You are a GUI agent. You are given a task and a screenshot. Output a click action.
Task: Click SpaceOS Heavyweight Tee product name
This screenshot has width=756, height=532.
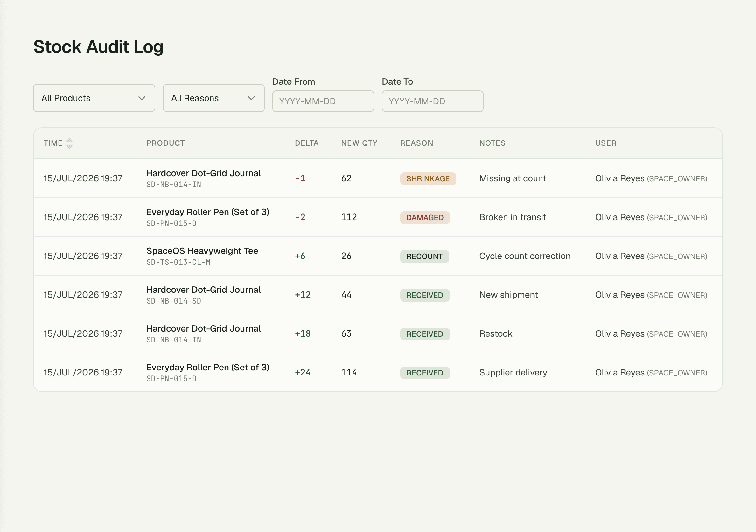coord(202,251)
